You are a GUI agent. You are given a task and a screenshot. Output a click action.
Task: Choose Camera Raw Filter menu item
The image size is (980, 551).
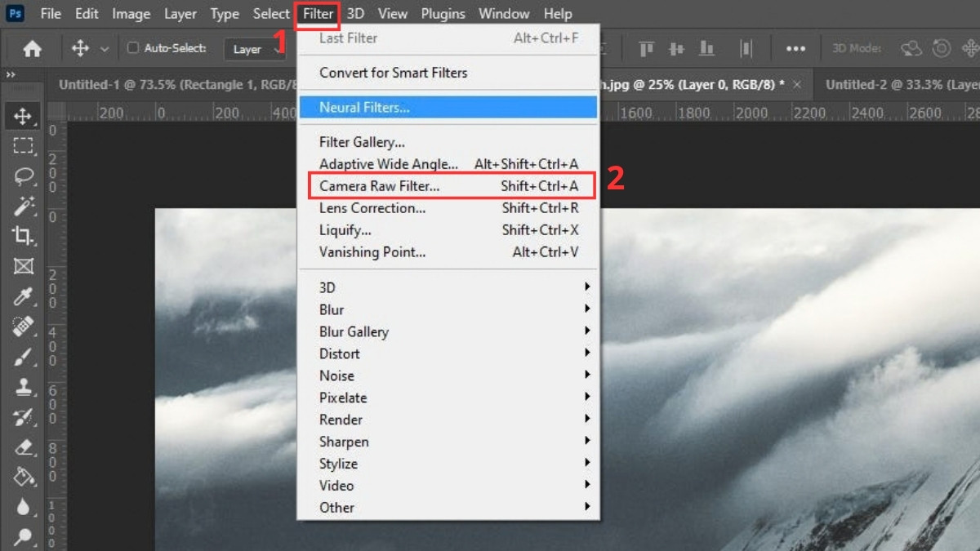(x=448, y=186)
